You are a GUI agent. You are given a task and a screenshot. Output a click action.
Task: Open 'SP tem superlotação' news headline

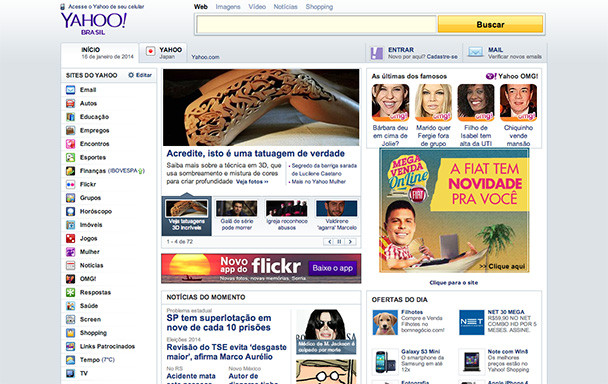pos(219,323)
